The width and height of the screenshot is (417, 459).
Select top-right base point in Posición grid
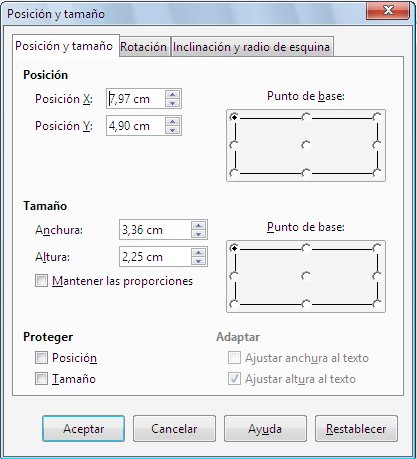tap(377, 117)
